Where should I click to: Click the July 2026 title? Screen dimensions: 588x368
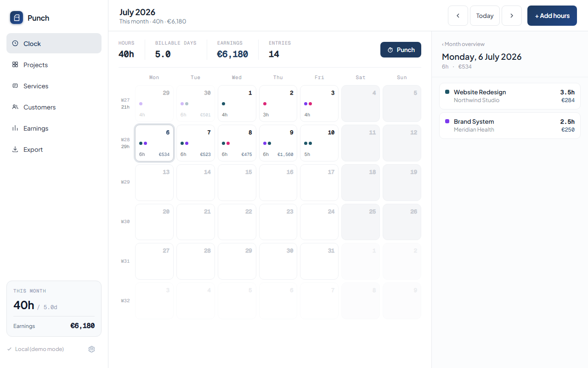pyautogui.click(x=137, y=12)
